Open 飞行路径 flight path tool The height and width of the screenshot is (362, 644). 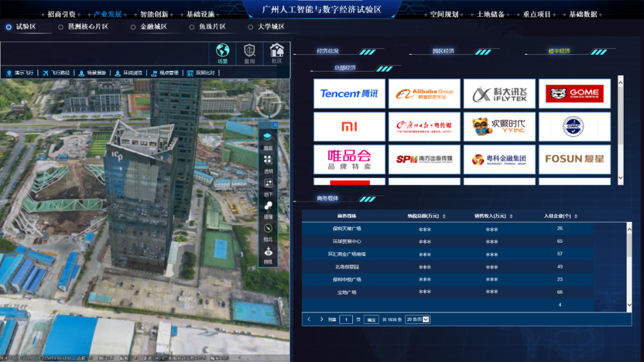point(56,73)
